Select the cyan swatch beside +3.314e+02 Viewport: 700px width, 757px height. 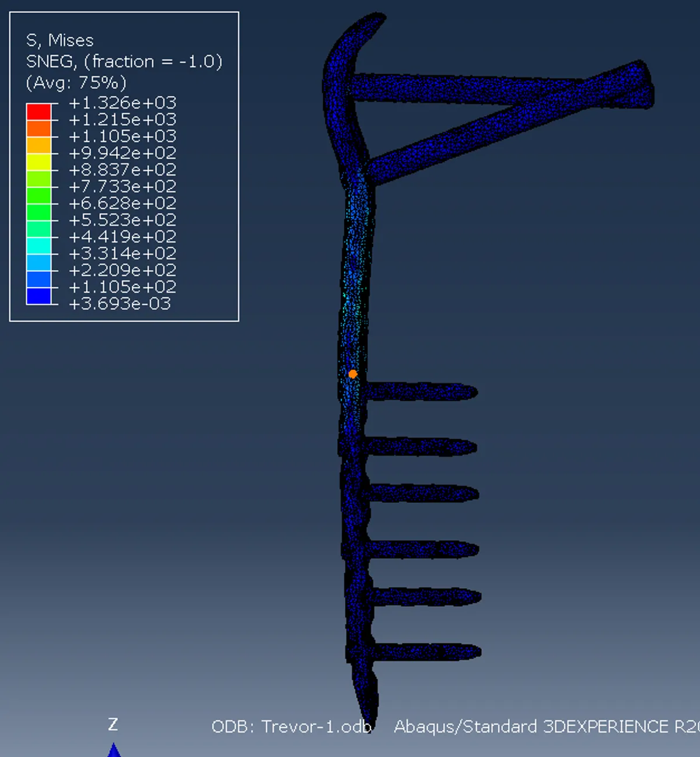[x=38, y=246]
